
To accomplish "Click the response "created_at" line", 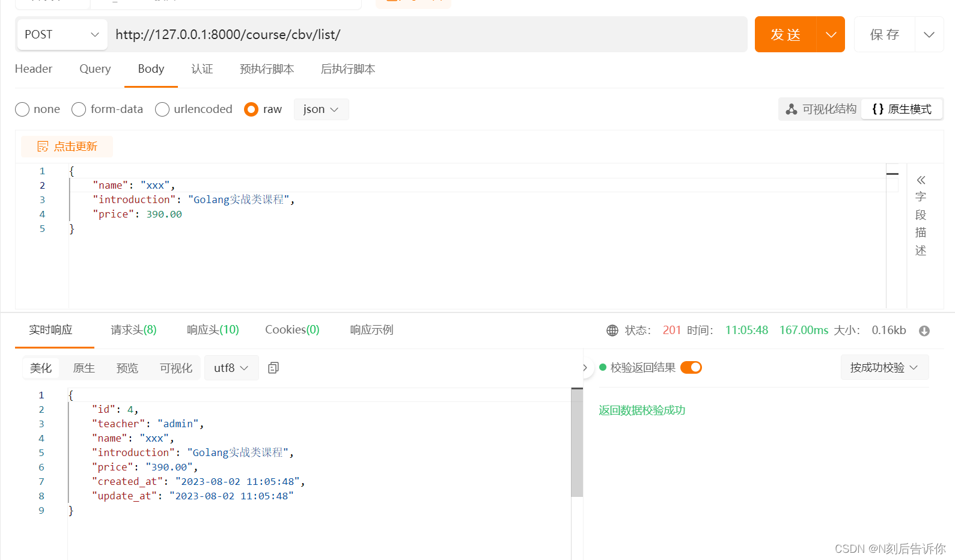I will [198, 482].
